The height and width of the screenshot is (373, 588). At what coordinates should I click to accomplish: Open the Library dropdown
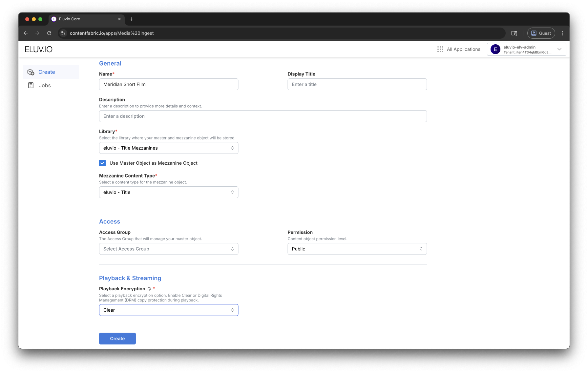coord(168,148)
